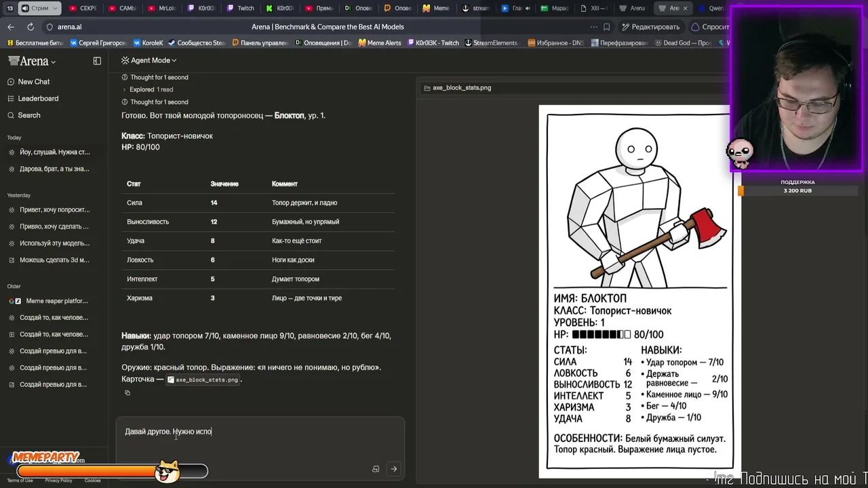Click the Блоктоп character card image
The width and height of the screenshot is (868, 488).
tap(639, 291)
